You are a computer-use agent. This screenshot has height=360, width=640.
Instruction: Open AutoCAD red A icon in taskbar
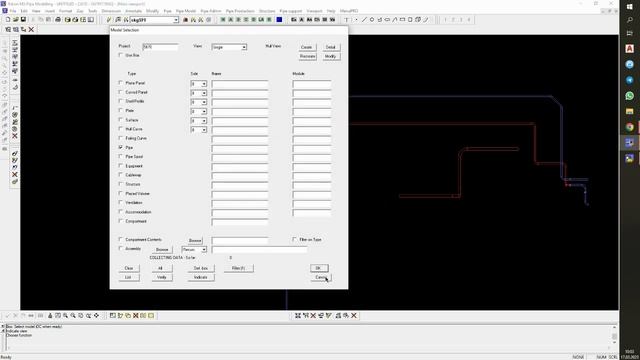point(629,49)
